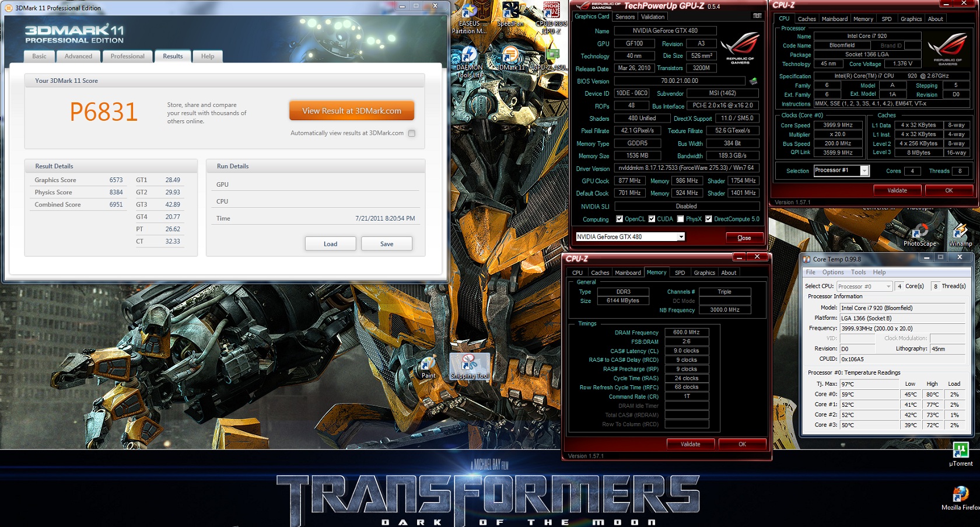The height and width of the screenshot is (527, 980).
Task: Select the GPU-Z ASUS desktop icon
Action: coord(551,58)
